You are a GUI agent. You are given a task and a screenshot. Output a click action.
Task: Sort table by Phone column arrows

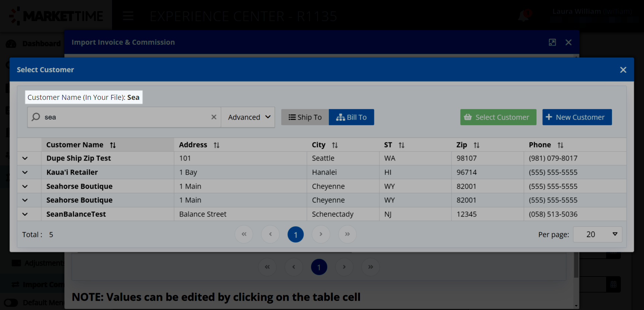pos(560,145)
